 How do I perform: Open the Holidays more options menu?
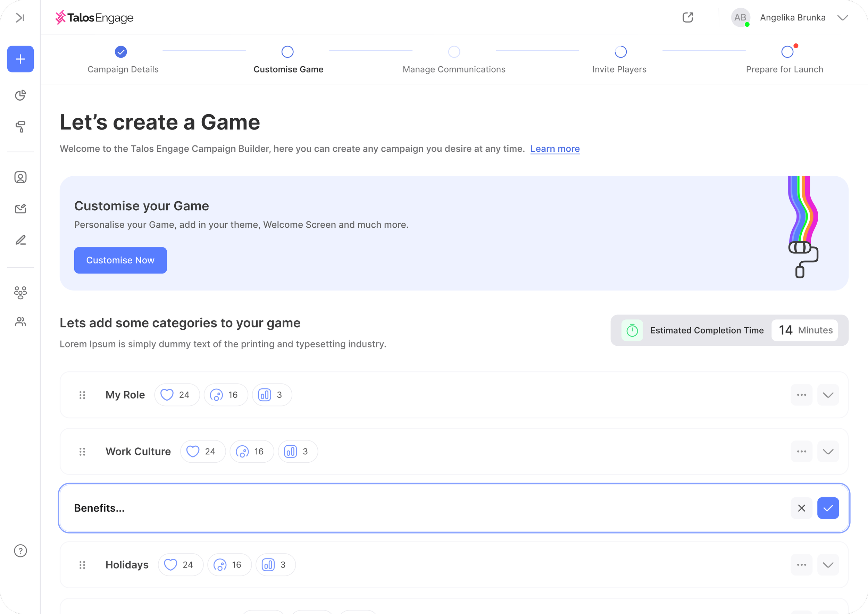801,565
